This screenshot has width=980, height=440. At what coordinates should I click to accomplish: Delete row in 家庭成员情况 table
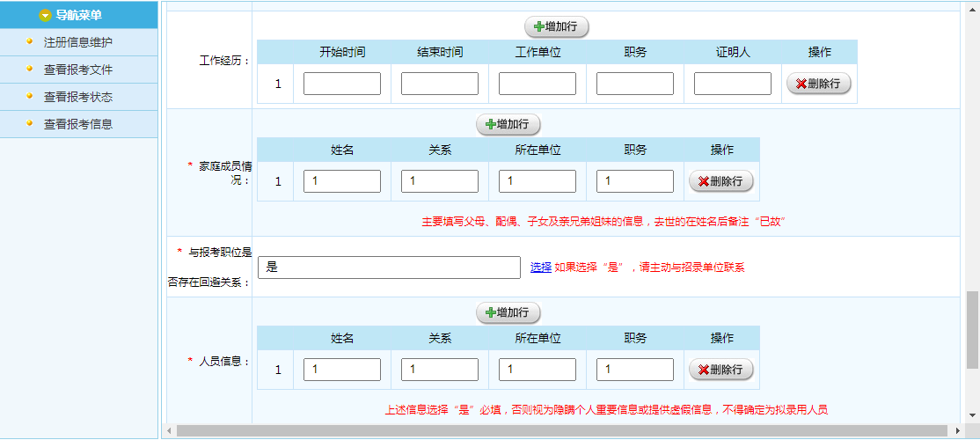click(x=720, y=181)
